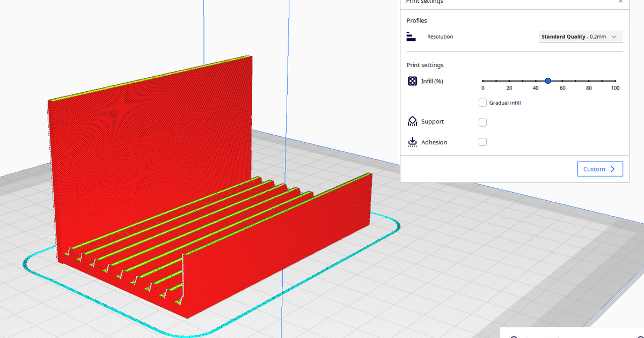Set infill slider to the 80 mark
The width and height of the screenshot is (644, 338).
(x=589, y=80)
